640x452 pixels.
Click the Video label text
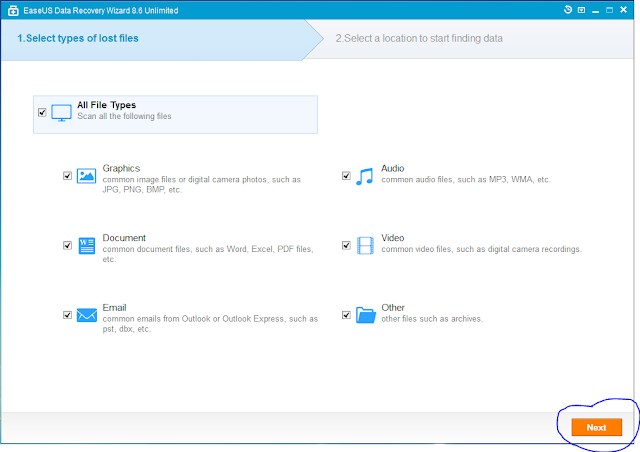click(x=393, y=238)
